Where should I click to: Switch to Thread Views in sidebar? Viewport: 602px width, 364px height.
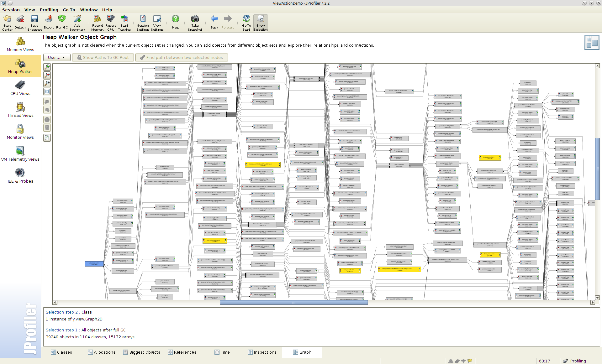[x=20, y=110]
